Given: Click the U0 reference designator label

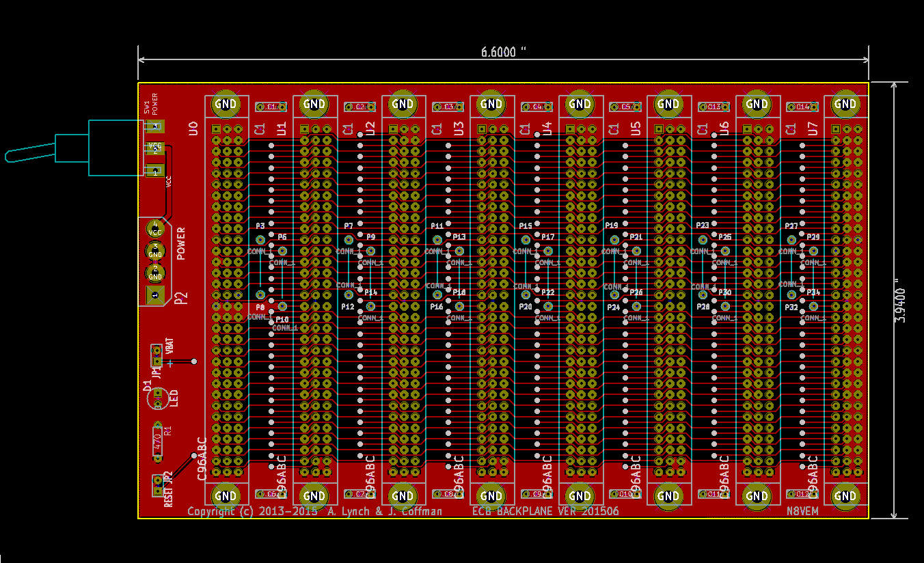Looking at the screenshot, I should point(193,128).
